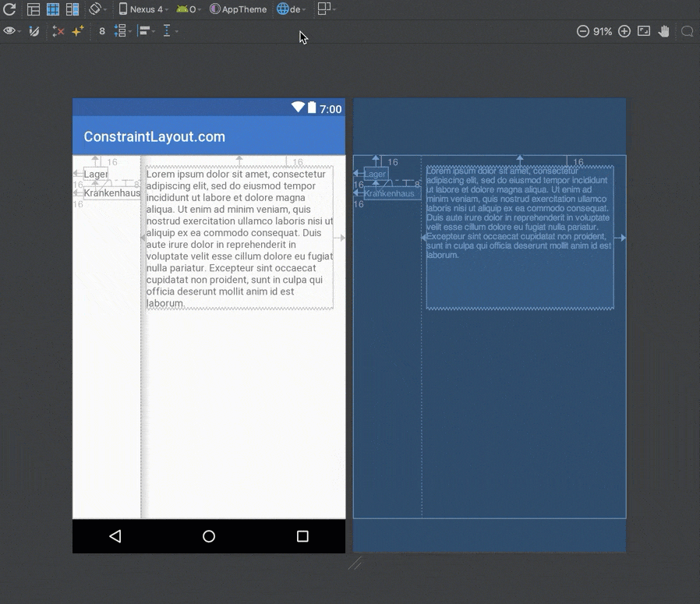
Task: Open the align widgets menu
Action: point(146,31)
